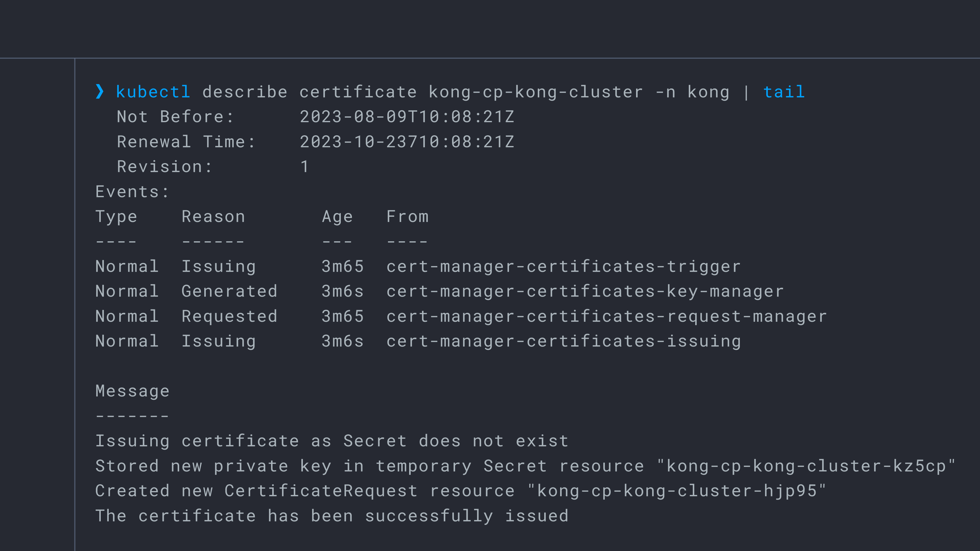Click the Events: heading
Image resolution: width=980 pixels, height=551 pixels.
click(x=132, y=192)
